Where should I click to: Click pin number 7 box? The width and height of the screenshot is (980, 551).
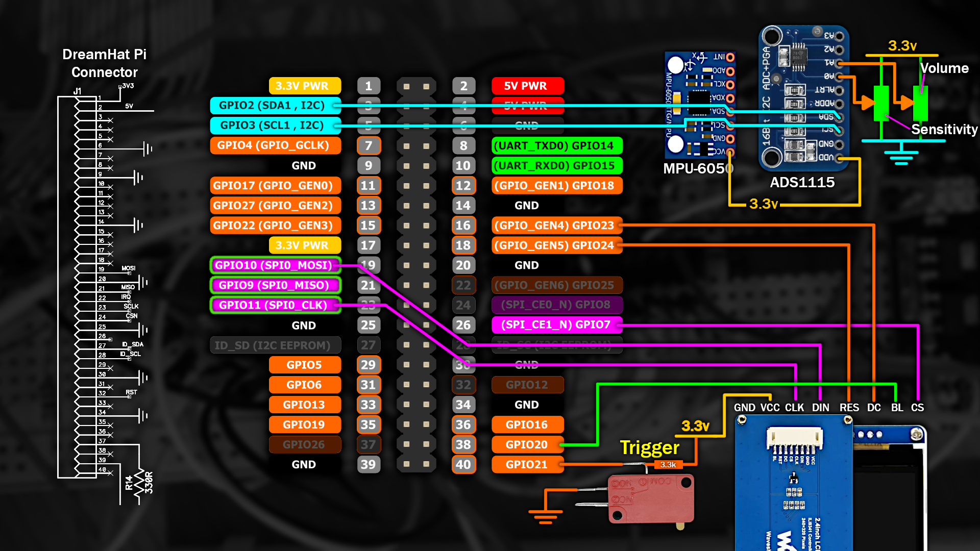(369, 145)
